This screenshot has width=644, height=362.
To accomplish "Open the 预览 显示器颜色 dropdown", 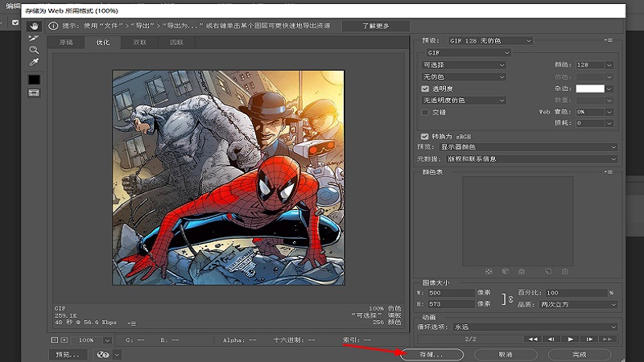I will pos(528,147).
